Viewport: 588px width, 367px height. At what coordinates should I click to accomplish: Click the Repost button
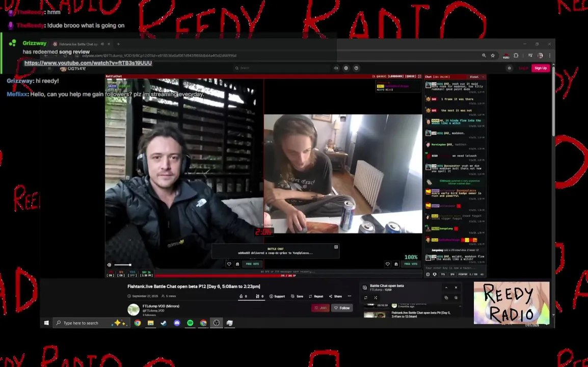(x=316, y=296)
